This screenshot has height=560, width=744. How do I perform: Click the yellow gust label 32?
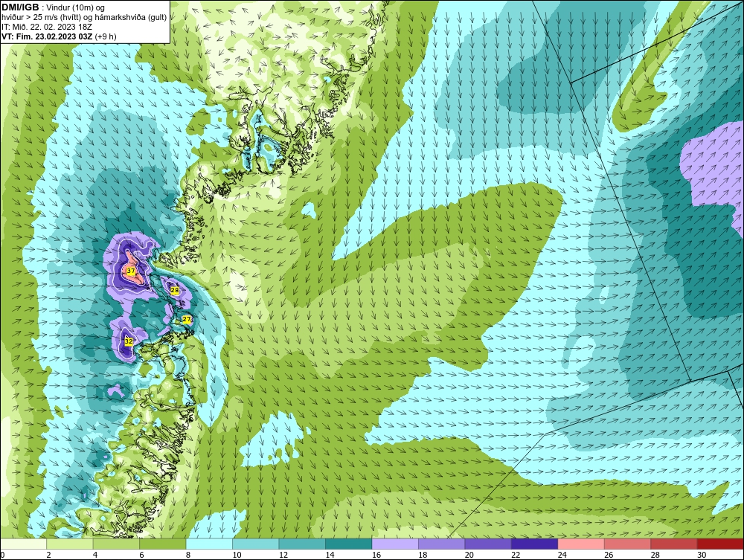pos(129,341)
